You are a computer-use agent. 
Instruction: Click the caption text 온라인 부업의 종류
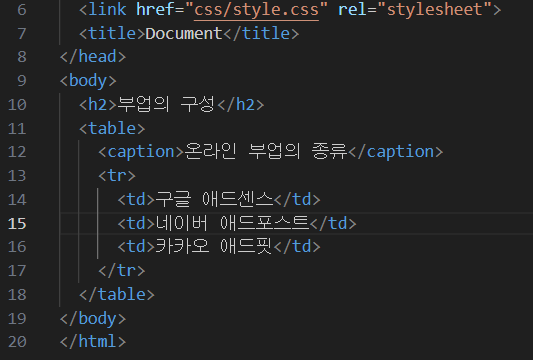(x=266, y=152)
